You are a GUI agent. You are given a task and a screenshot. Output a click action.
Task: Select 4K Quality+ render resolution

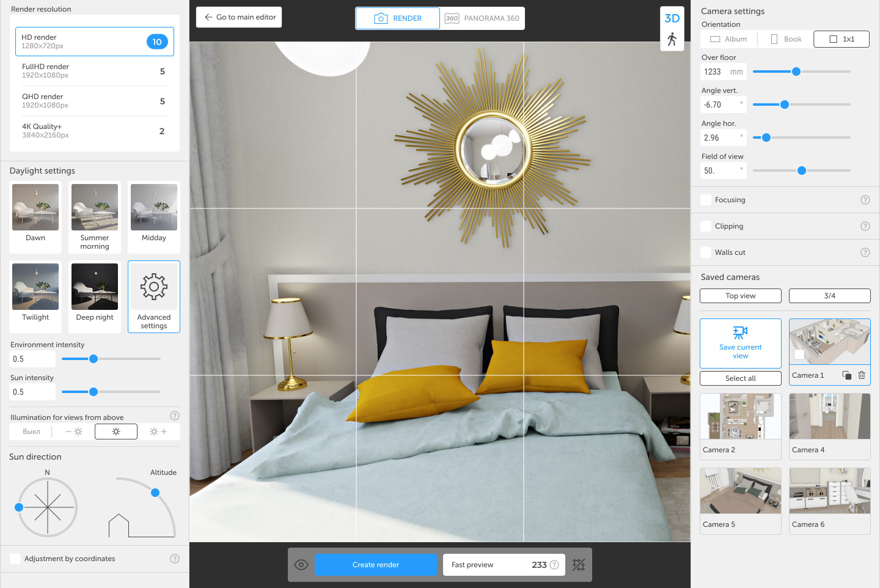[94, 131]
